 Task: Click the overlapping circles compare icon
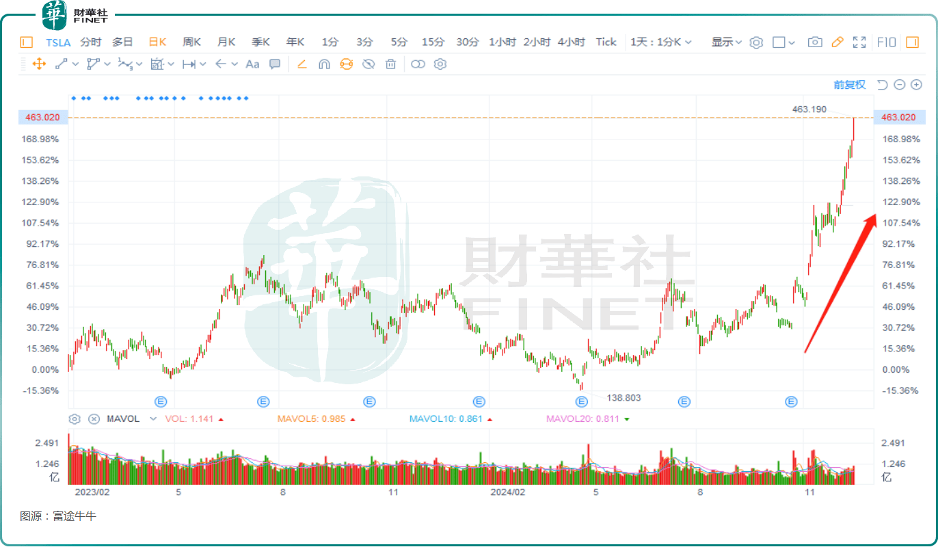418,64
